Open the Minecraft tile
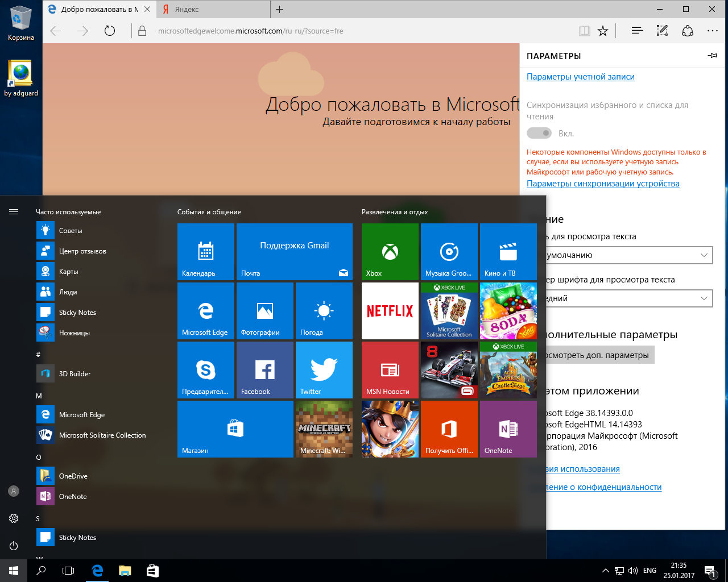Screen dimensions: 728x582 coord(324,429)
